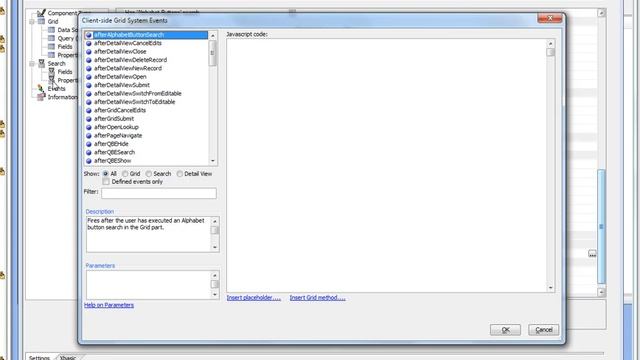Click the Events node icon in background tree
This screenshot has height=360, width=640.
point(41,88)
